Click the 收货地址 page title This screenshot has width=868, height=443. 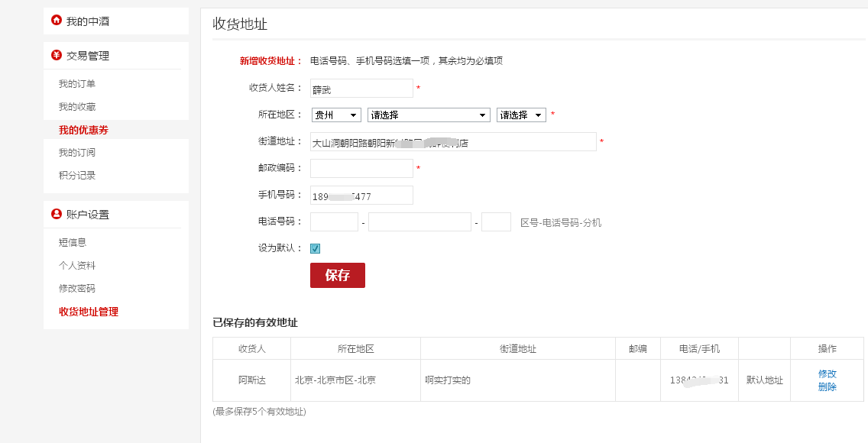[240, 24]
